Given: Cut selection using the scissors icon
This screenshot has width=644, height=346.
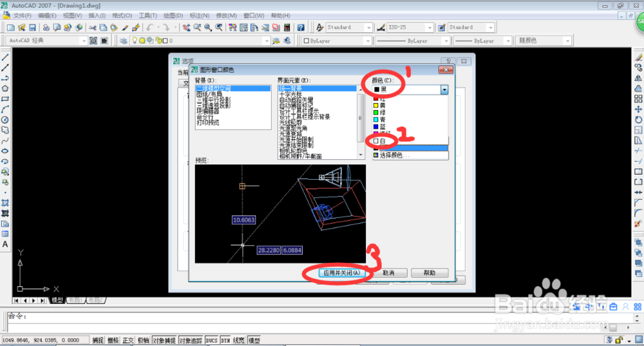Looking at the screenshot, I should [93, 28].
